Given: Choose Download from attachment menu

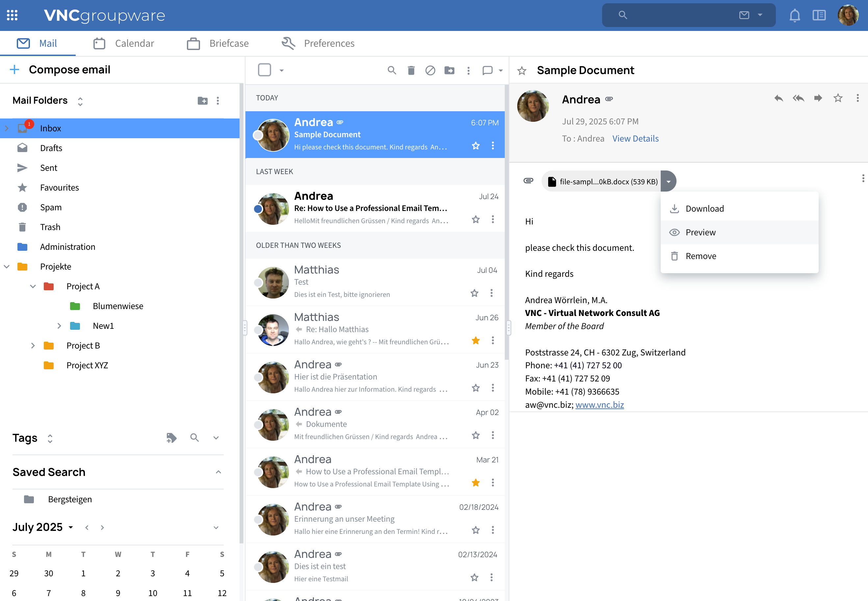Looking at the screenshot, I should coord(739,209).
